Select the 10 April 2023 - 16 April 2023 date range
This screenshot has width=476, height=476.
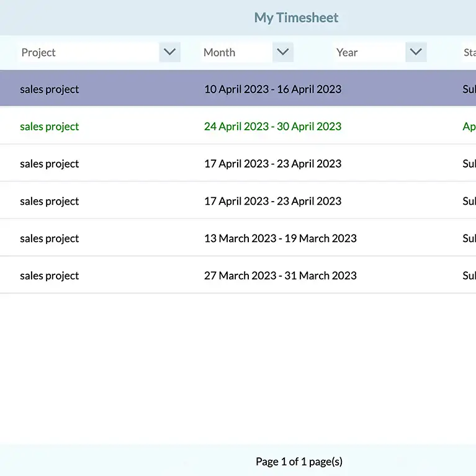pos(272,89)
